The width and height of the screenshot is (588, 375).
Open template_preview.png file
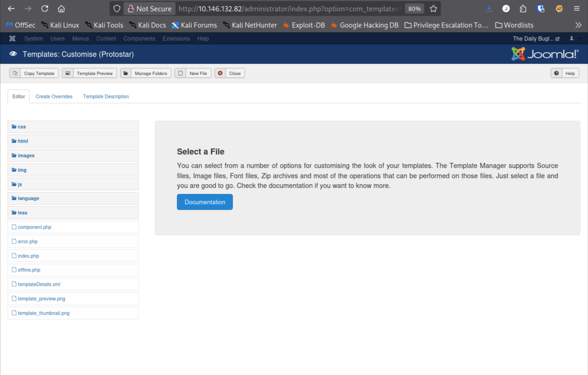(73, 299)
